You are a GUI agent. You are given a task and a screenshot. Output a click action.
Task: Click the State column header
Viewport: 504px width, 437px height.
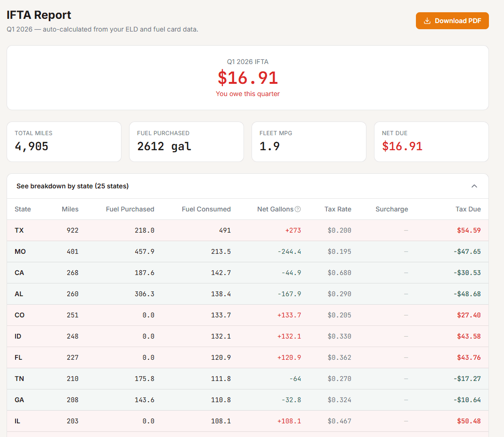pos(23,209)
